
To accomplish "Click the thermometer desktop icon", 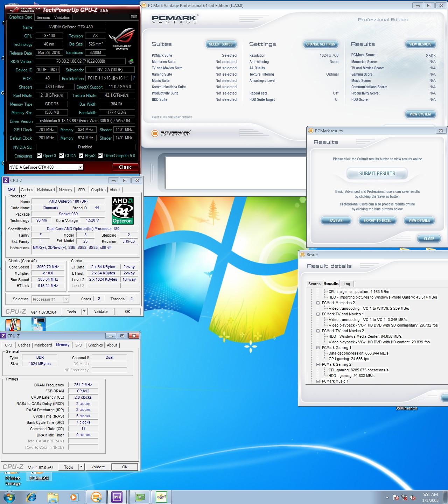I will (x=13, y=324).
